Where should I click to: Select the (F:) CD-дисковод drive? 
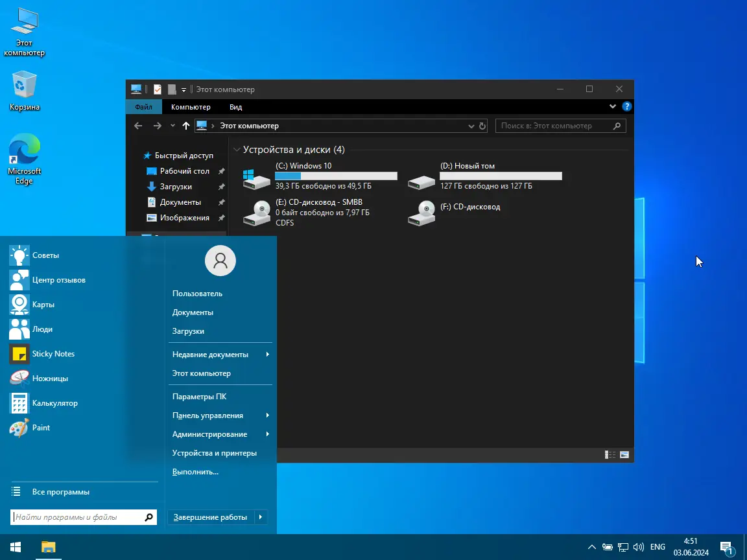click(455, 212)
